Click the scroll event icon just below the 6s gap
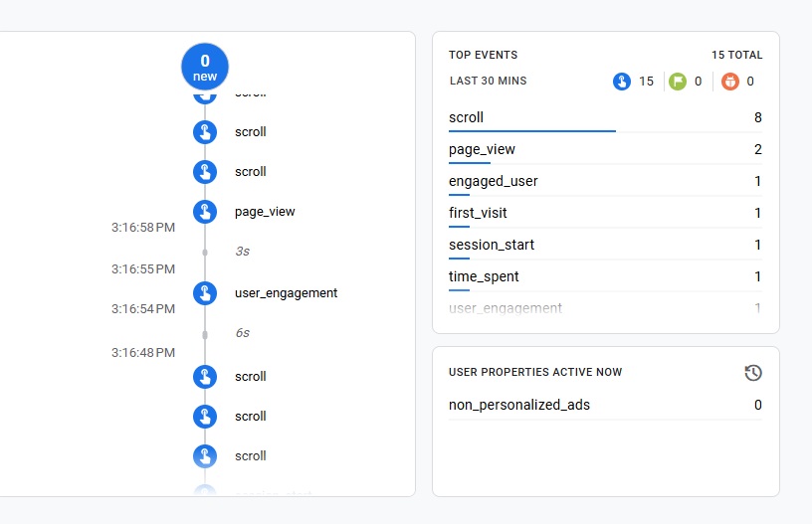This screenshot has width=812, height=524. pos(205,377)
